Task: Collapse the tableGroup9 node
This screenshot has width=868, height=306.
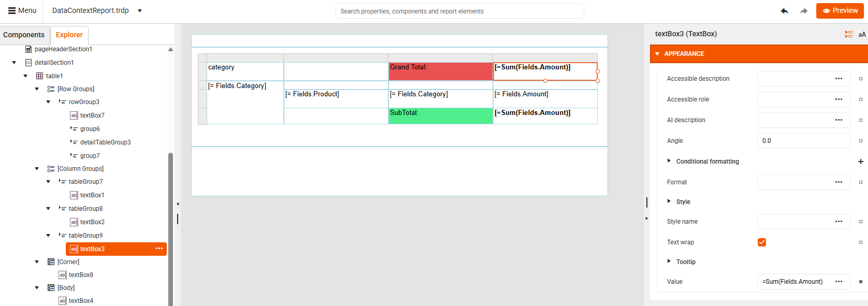Action: 48,236
